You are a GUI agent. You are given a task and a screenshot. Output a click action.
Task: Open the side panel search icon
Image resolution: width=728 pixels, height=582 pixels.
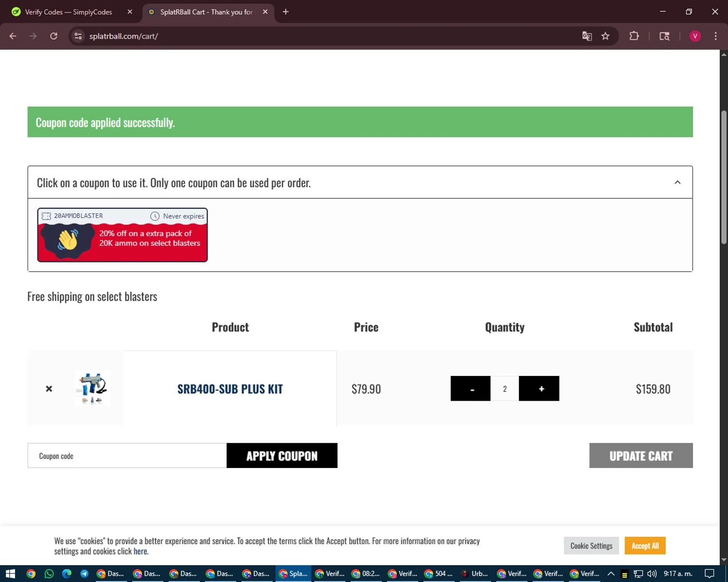tap(664, 36)
